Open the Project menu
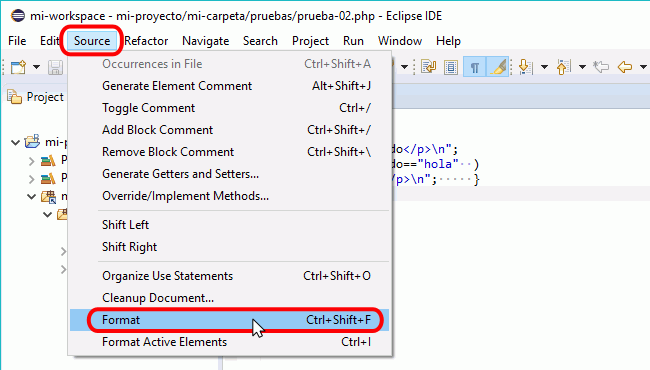650x370 pixels. [x=310, y=41]
